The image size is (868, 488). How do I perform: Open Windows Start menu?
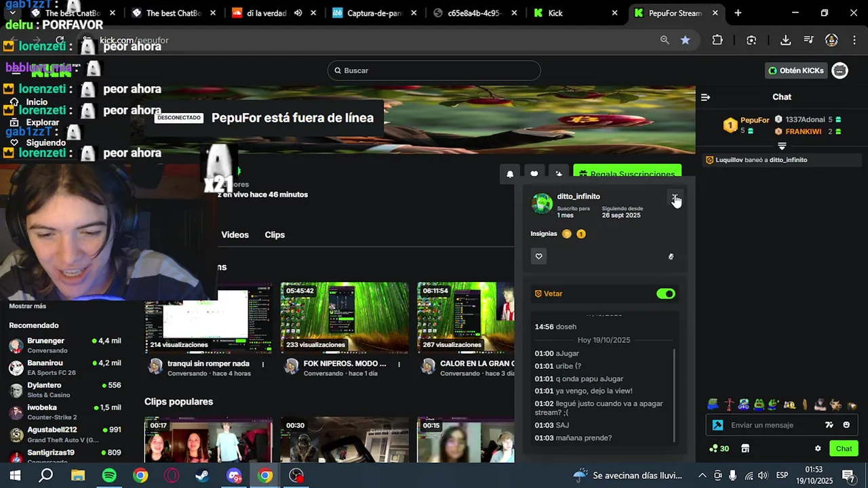coord(15,476)
